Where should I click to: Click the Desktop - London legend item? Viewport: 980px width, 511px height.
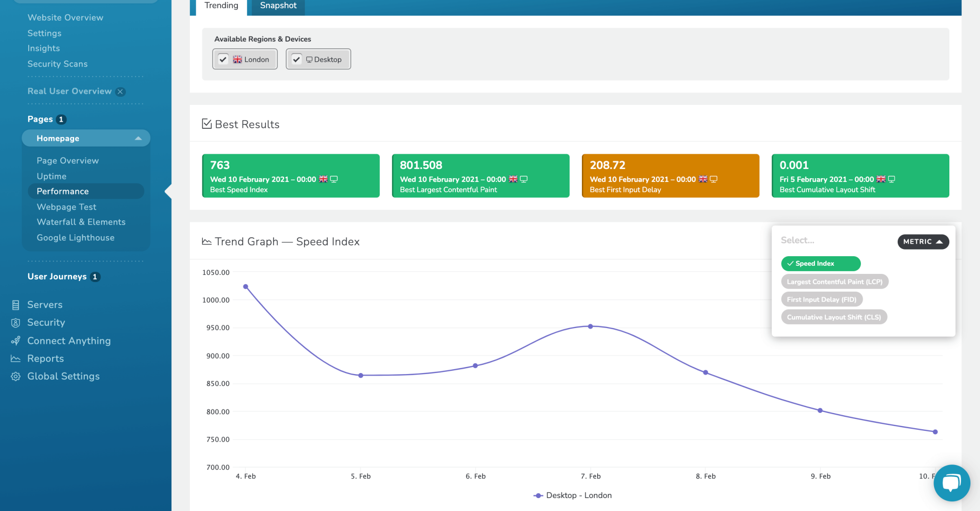pyautogui.click(x=573, y=495)
